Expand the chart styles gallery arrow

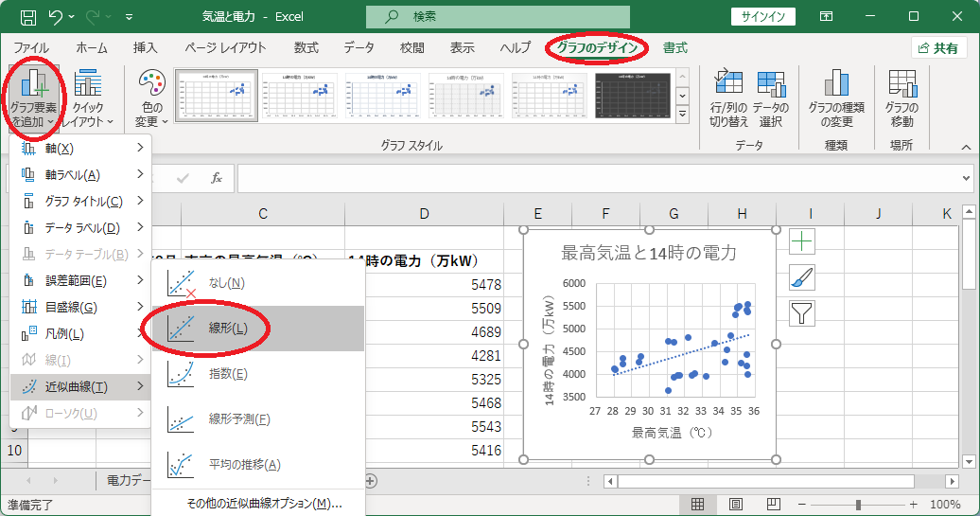(683, 115)
